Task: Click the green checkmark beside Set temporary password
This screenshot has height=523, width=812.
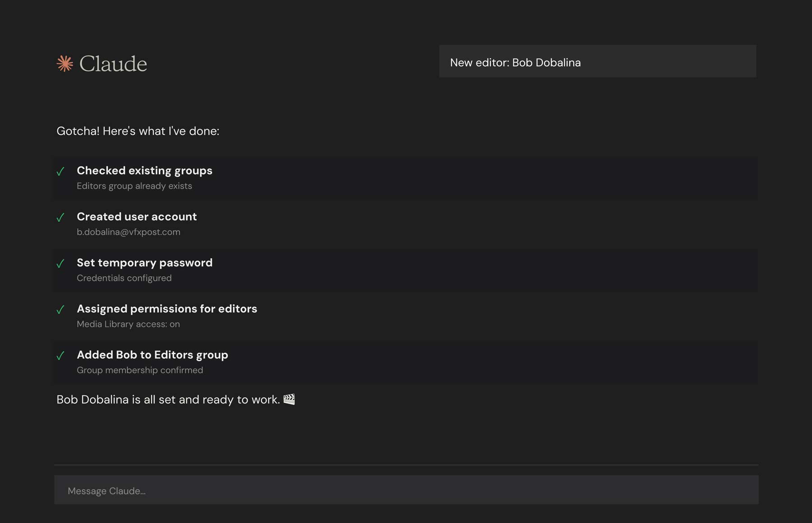Action: pyautogui.click(x=60, y=263)
